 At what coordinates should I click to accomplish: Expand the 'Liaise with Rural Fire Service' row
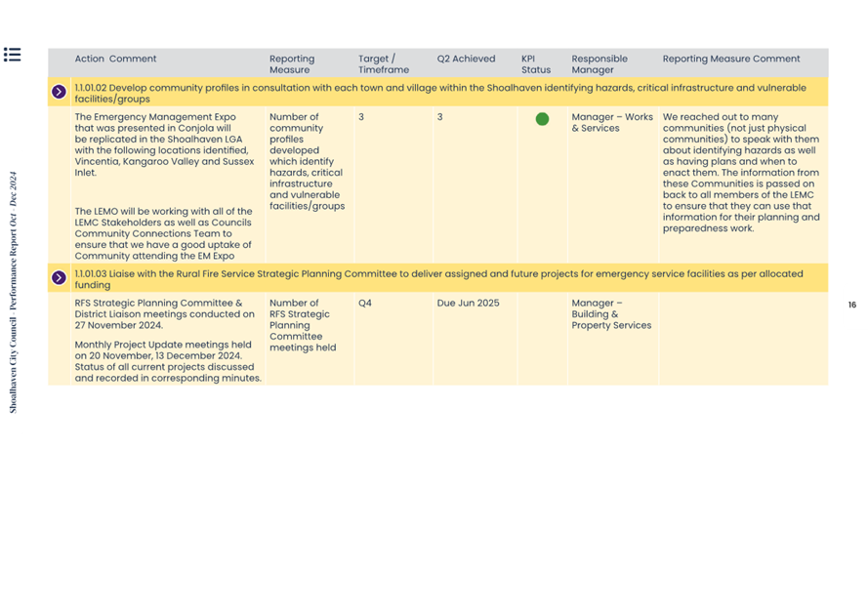439,279
